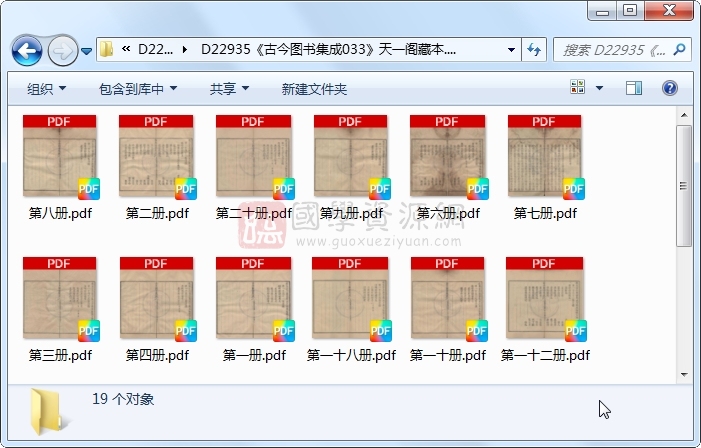The height and width of the screenshot is (448, 701).
Task: Click the file name 第一十二册.pdf
Action: pyautogui.click(x=545, y=355)
